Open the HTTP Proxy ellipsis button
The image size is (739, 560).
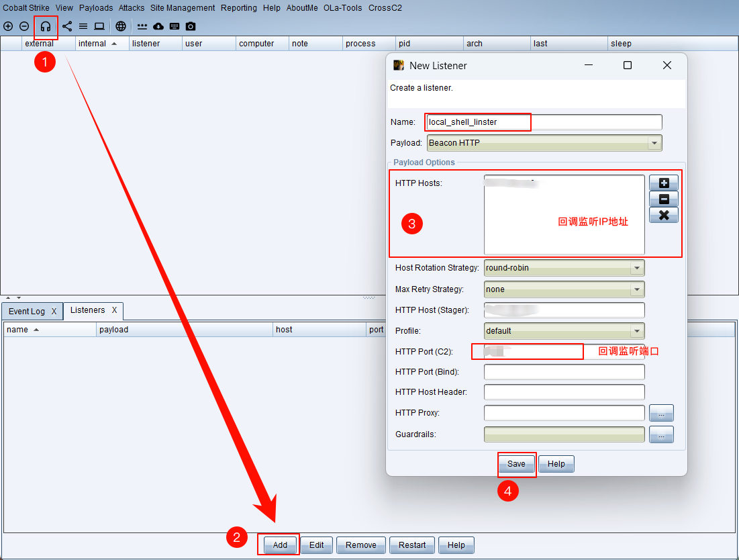coord(661,413)
